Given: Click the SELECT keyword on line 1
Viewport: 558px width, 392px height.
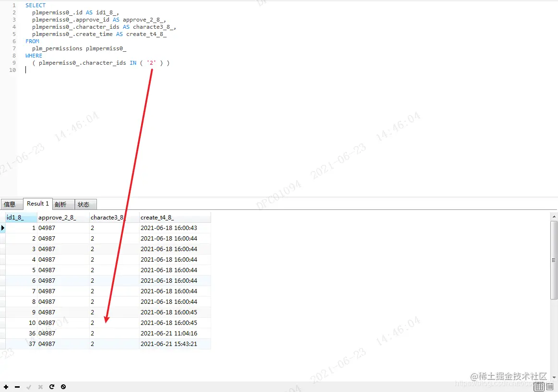Looking at the screenshot, I should pos(35,5).
